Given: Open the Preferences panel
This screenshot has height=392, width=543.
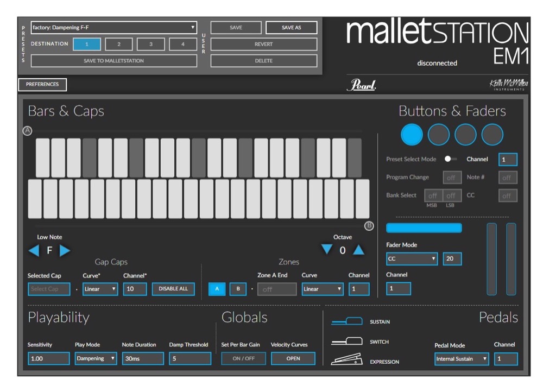Looking at the screenshot, I should coord(42,85).
